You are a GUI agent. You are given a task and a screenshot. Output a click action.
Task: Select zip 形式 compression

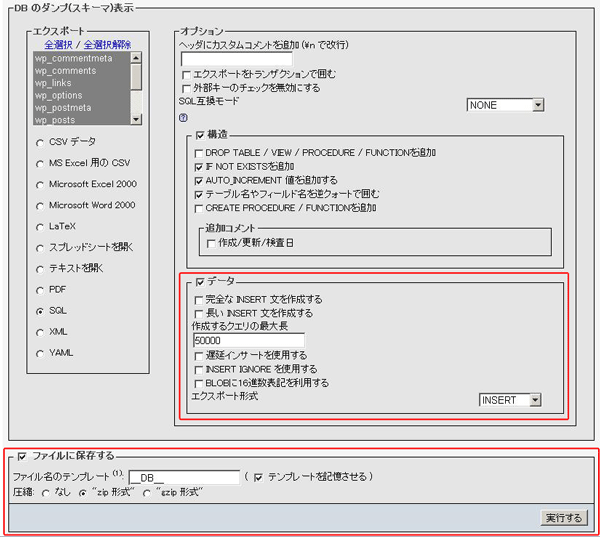point(82,493)
